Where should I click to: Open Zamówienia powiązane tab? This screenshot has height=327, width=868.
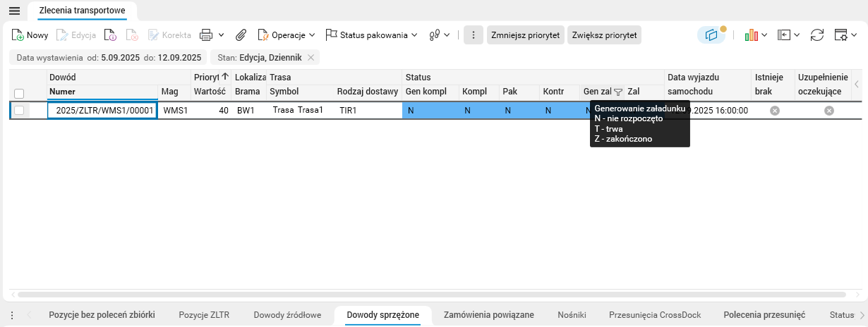click(488, 315)
